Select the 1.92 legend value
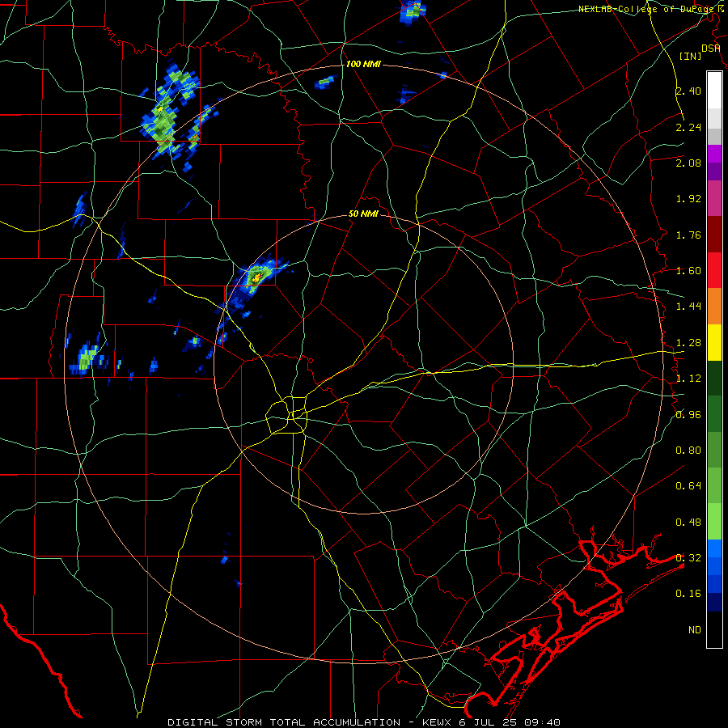728x728 pixels. (x=688, y=199)
